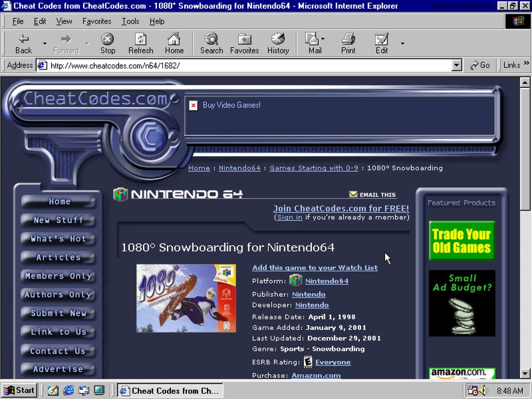Image resolution: width=532 pixels, height=399 pixels.
Task: Click the Forward toolbar button
Action: point(66,44)
